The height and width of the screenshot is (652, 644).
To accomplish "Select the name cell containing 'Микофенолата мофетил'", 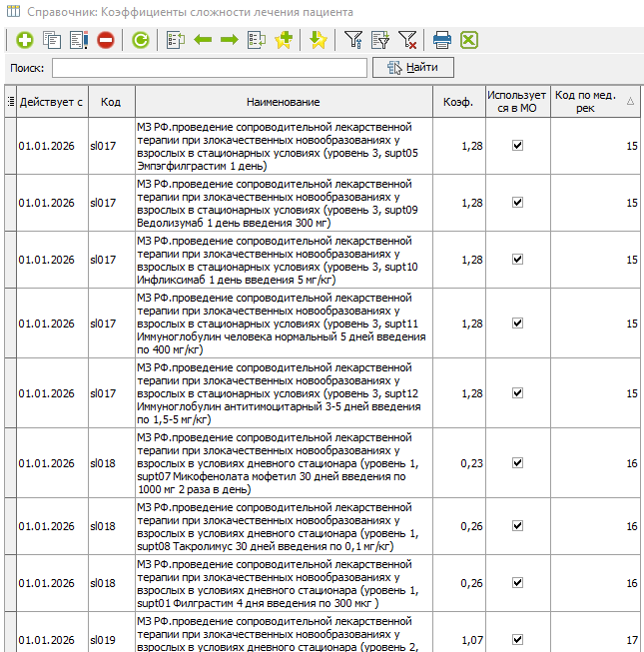I will [x=284, y=463].
